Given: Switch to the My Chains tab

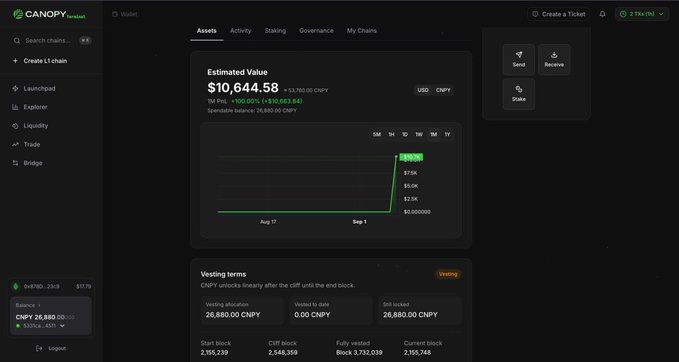Looking at the screenshot, I should 362,31.
